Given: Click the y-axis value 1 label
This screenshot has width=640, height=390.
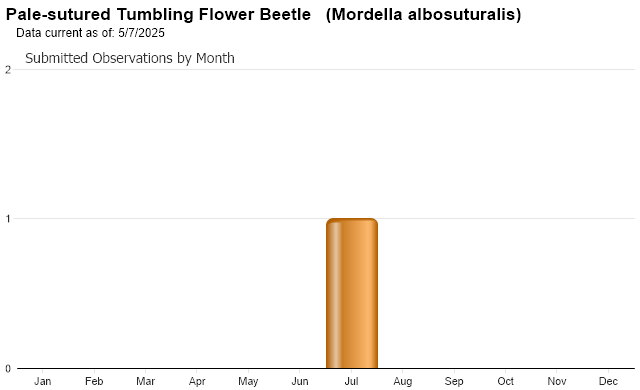Looking at the screenshot, I should pyautogui.click(x=8, y=219).
